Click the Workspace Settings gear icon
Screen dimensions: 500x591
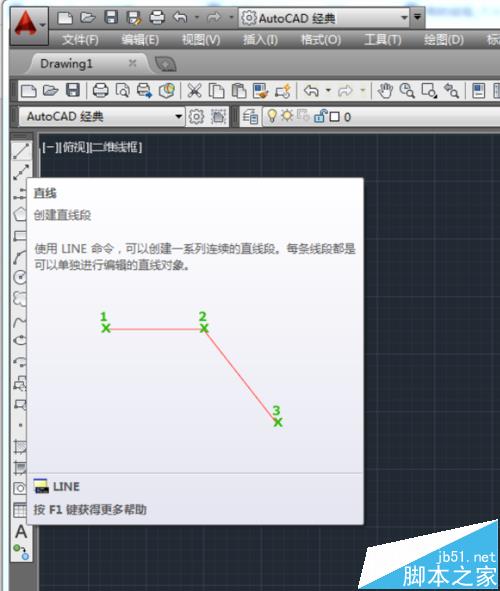[196, 116]
